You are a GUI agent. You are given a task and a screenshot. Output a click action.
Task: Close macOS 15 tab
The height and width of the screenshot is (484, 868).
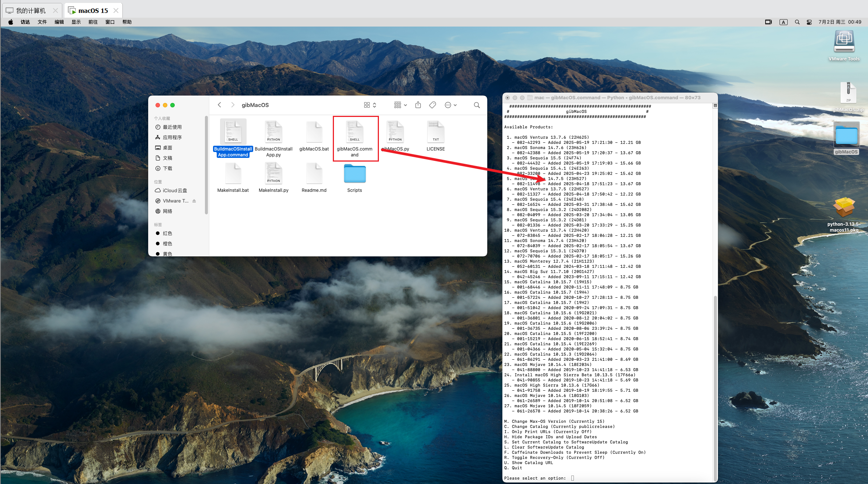click(x=116, y=10)
